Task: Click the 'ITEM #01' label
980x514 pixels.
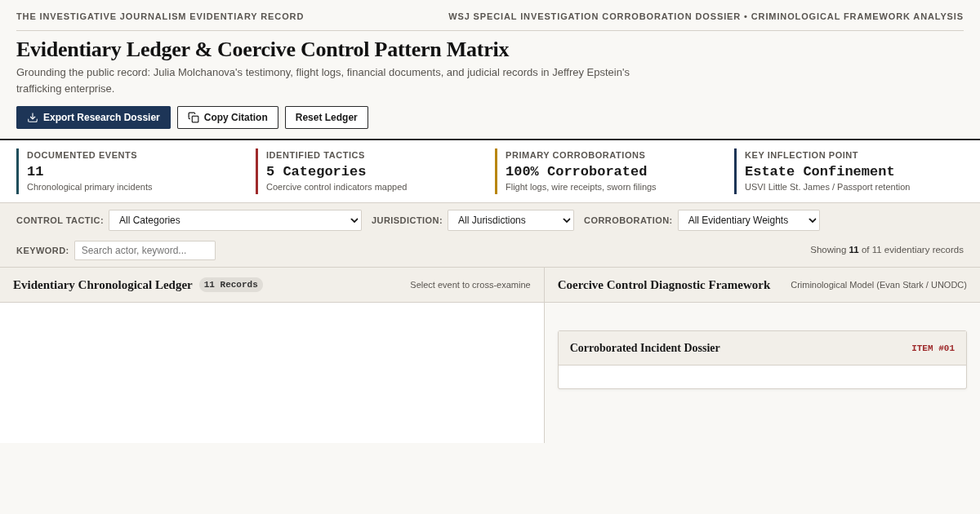Action: 933,348
